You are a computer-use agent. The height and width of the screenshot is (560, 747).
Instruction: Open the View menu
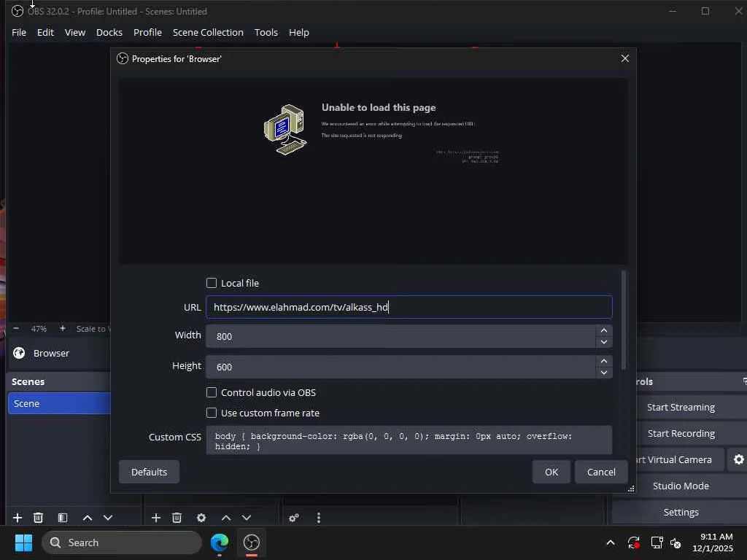point(75,32)
